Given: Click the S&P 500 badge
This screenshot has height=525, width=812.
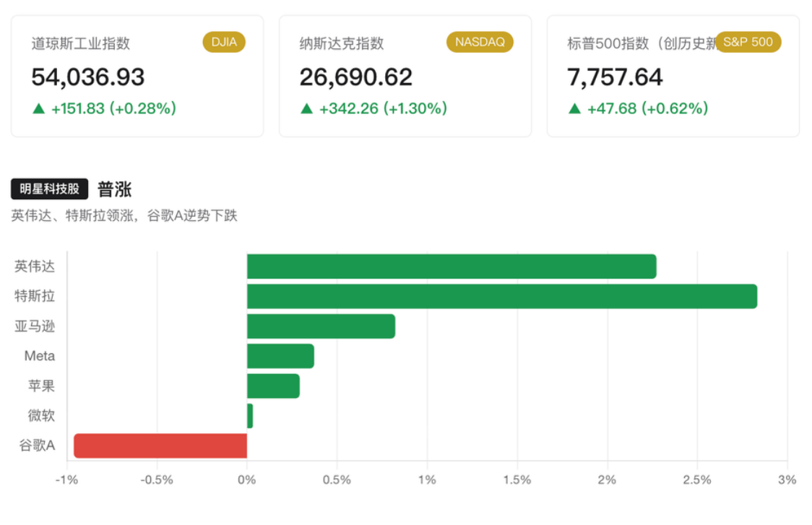Looking at the screenshot, I should pyautogui.click(x=748, y=42).
